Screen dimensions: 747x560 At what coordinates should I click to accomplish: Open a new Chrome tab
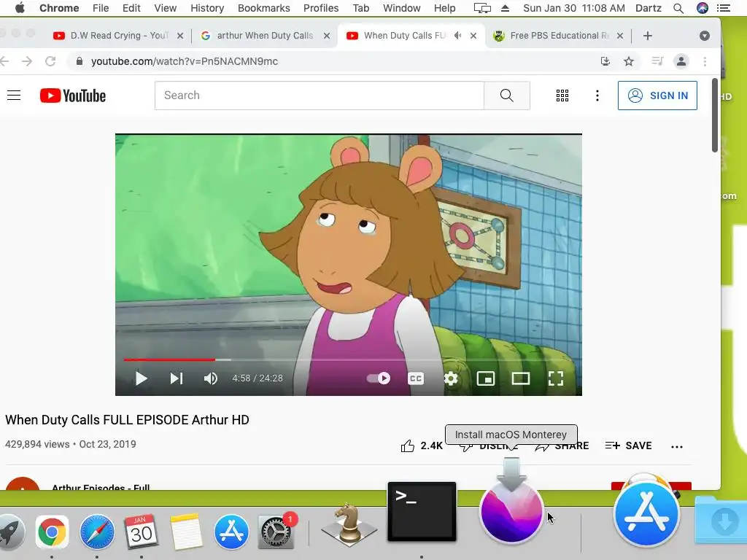click(x=648, y=36)
